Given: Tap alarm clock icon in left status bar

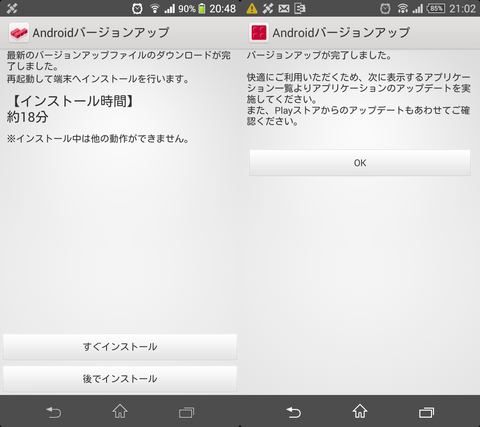Looking at the screenshot, I should click(137, 8).
